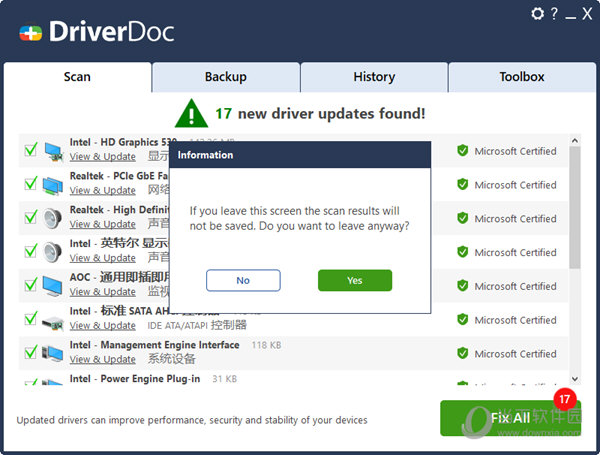Click the driver list scroll down arrow
The height and width of the screenshot is (455, 600).
(574, 379)
